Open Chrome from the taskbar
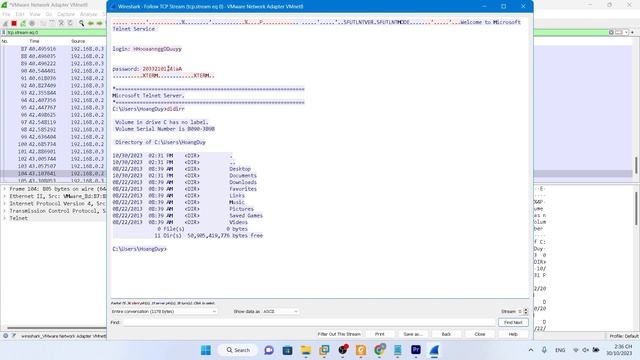Screen dimensions: 640x360 380,350
